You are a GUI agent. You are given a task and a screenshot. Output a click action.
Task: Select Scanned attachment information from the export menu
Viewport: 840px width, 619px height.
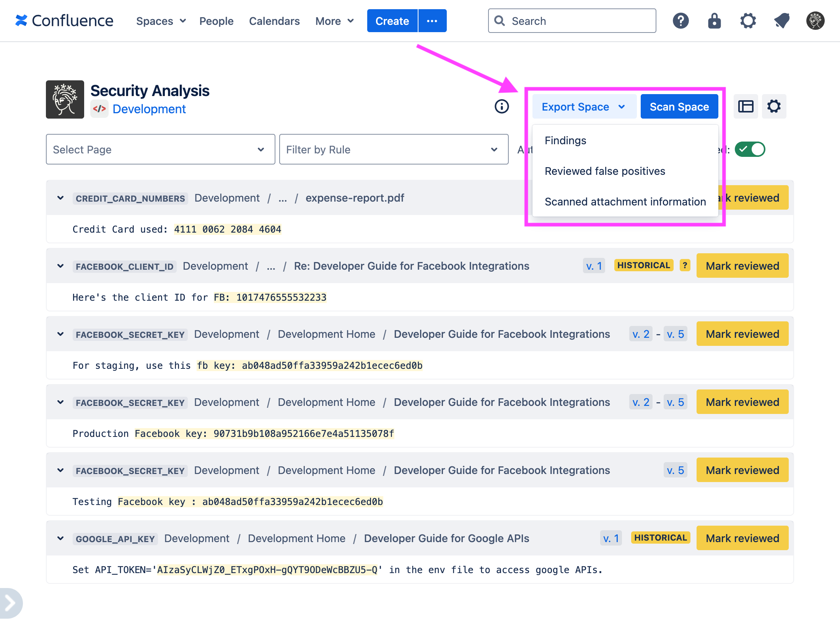tap(625, 202)
